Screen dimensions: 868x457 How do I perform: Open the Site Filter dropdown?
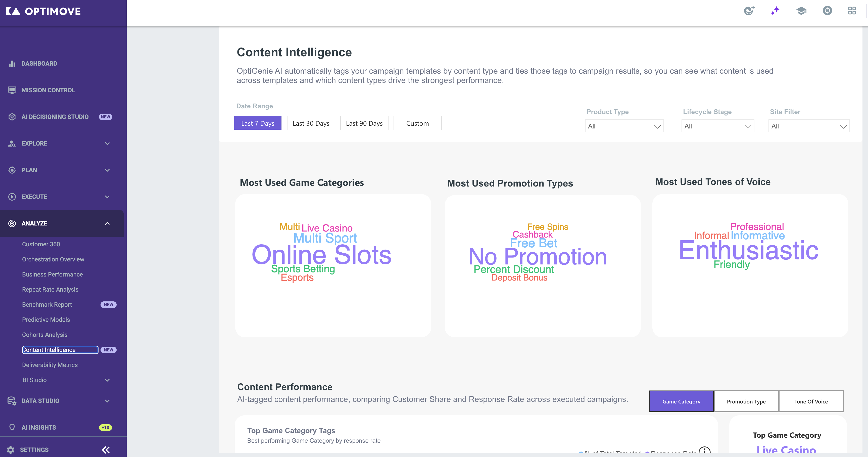pyautogui.click(x=809, y=126)
